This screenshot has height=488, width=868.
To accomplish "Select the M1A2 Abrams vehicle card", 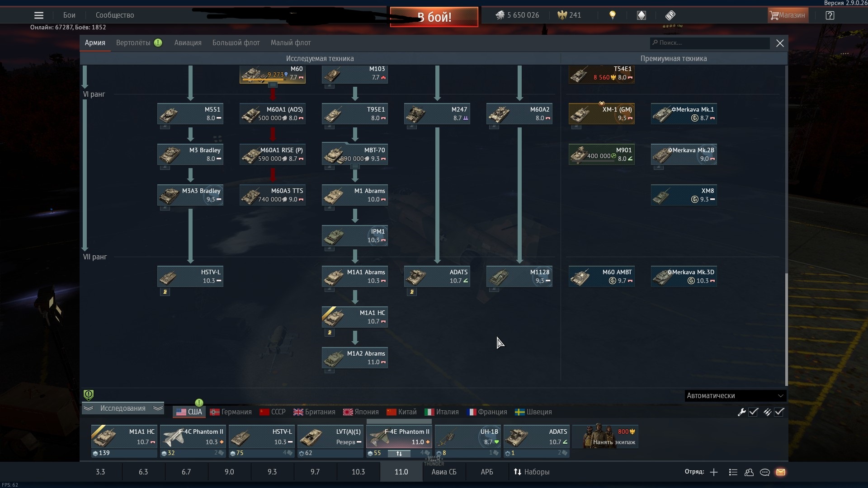I will click(355, 358).
